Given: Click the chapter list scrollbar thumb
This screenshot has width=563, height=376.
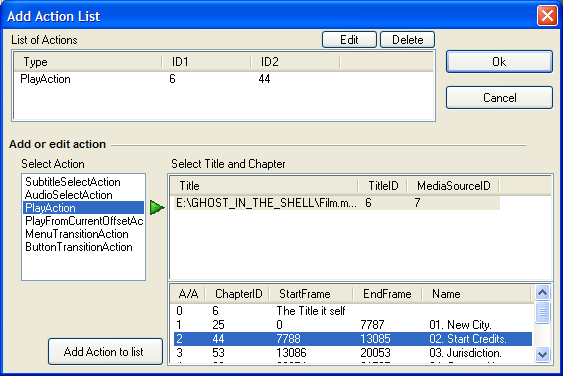Looking at the screenshot, I should click(543, 312).
